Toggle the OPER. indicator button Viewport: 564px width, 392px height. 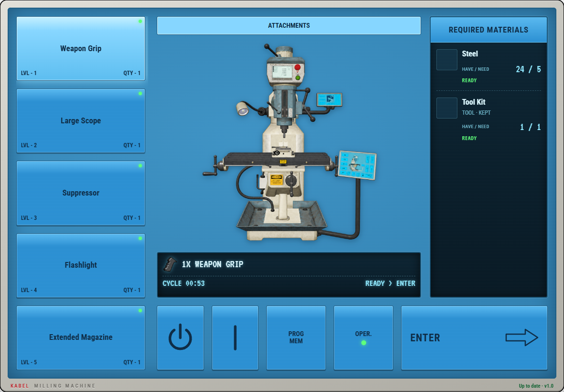363,338
